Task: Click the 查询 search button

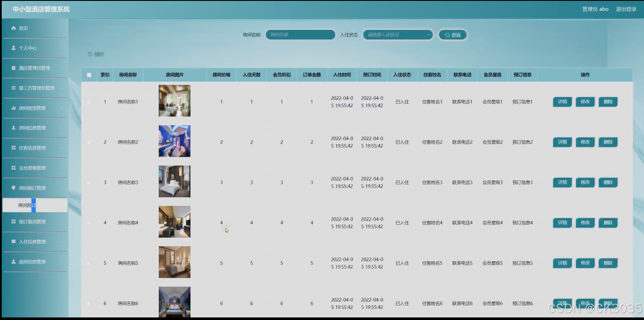Action: 453,35
